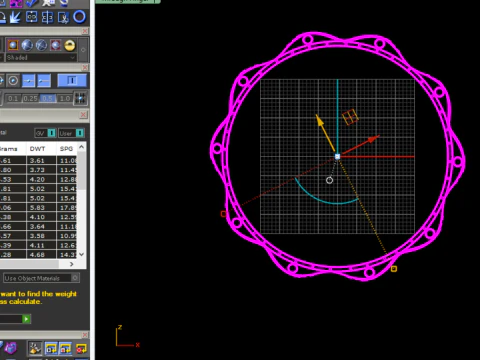
Task: Select the DWT cell 3.64
Action: (41, 226)
